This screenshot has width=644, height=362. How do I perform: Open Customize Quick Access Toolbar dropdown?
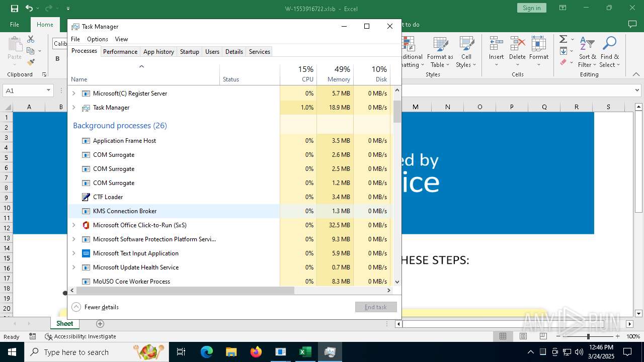click(x=68, y=8)
